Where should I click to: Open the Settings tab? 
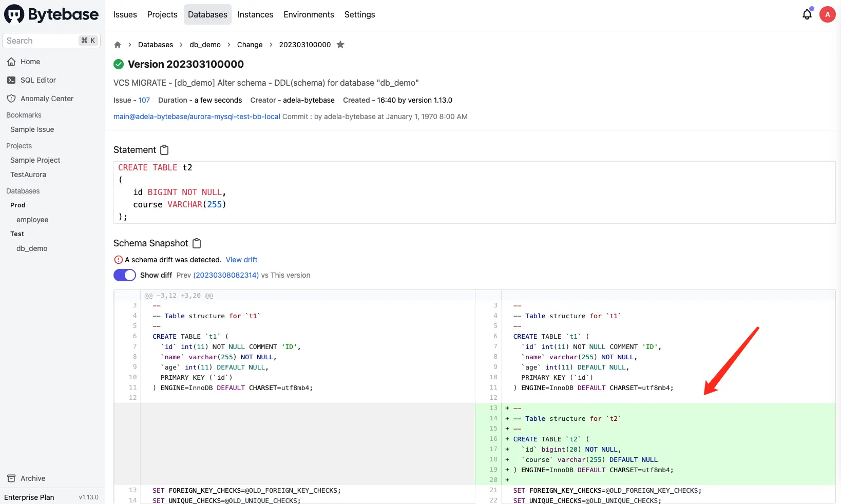[359, 14]
